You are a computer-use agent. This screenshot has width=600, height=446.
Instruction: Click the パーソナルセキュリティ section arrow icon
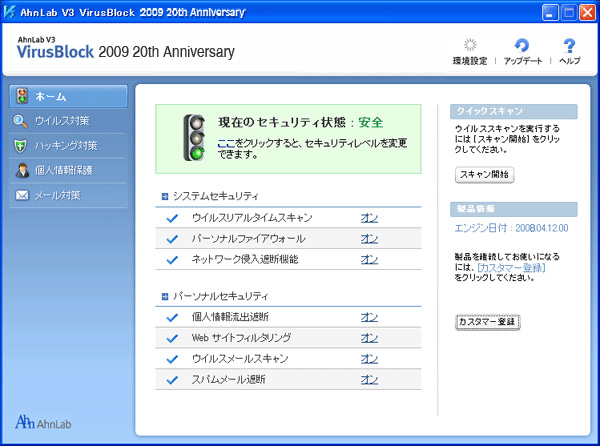click(165, 296)
